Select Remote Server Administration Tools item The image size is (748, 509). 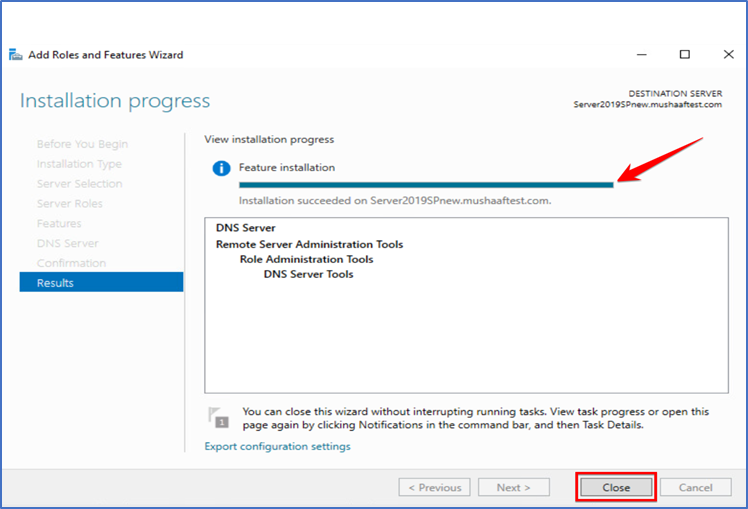pyautogui.click(x=309, y=244)
